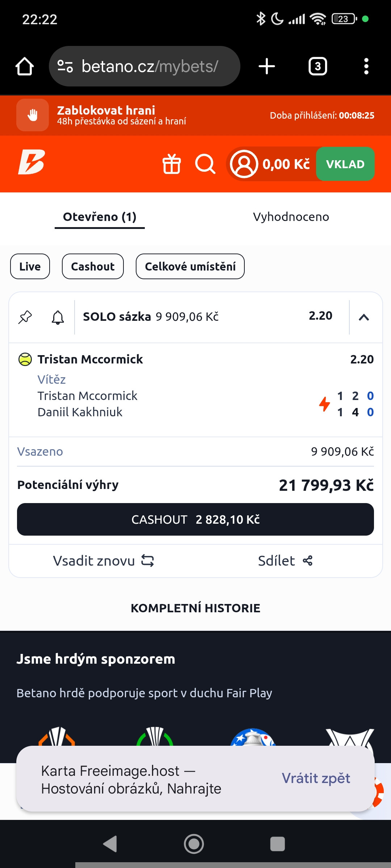Open the browser tab switcher showing 3

(x=318, y=67)
